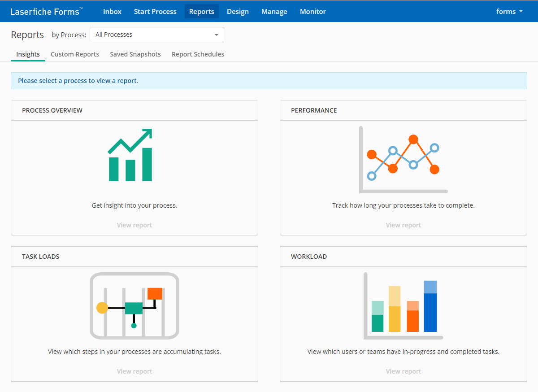Go to the Inbox page
The height and width of the screenshot is (392, 538).
tap(112, 12)
